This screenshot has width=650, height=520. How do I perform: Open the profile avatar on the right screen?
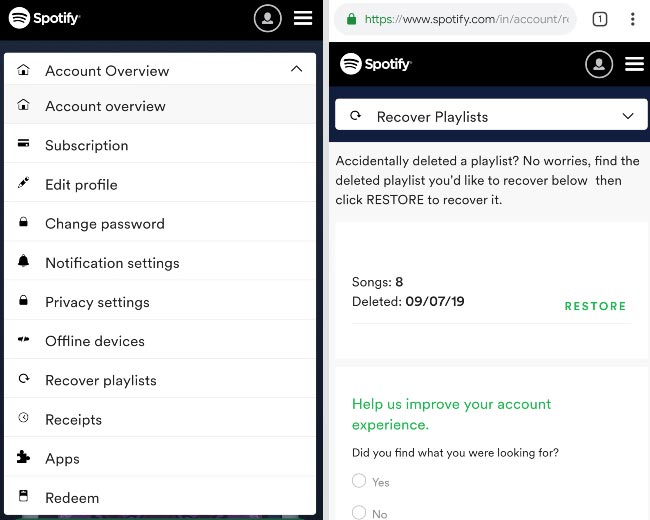599,64
